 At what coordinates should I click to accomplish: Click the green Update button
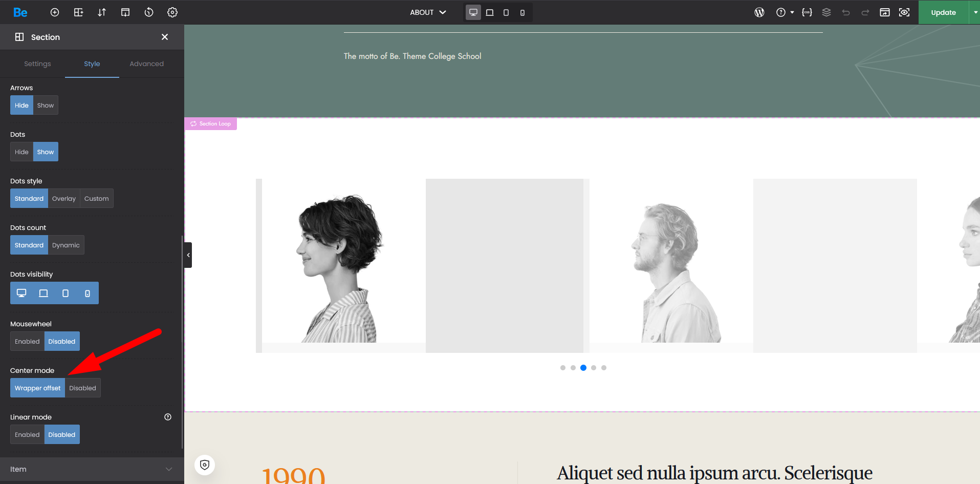(x=943, y=12)
